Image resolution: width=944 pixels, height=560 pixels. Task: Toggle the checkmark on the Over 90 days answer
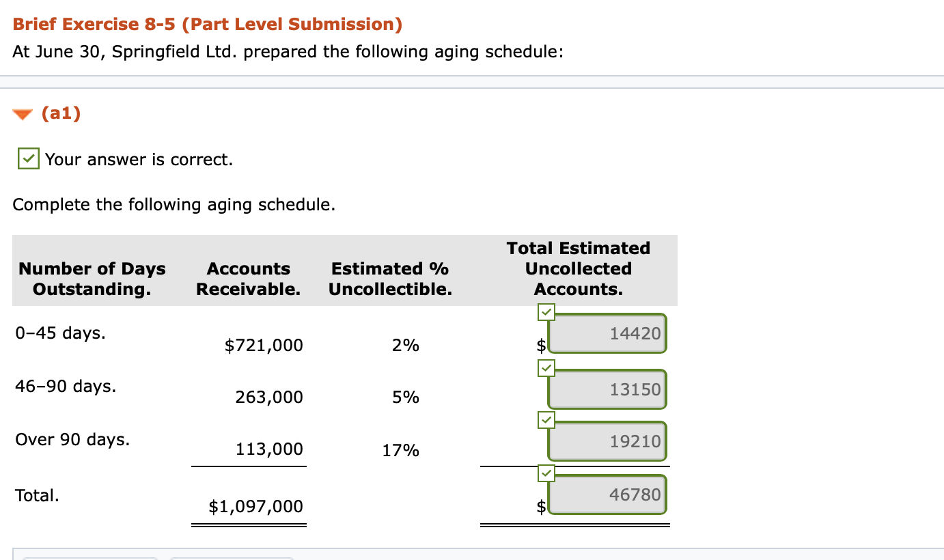point(545,420)
